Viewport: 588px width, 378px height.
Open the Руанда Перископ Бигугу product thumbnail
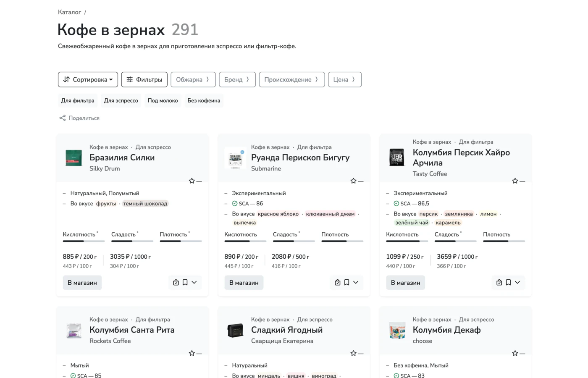(x=236, y=158)
